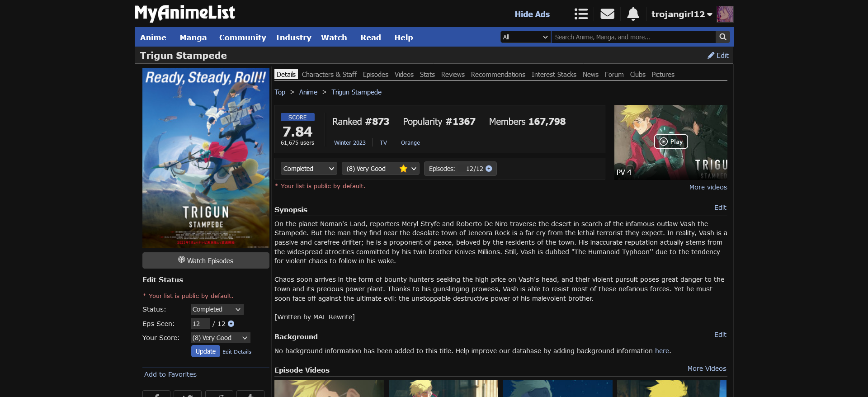Click Watch Episodes button under the poster

click(x=206, y=260)
